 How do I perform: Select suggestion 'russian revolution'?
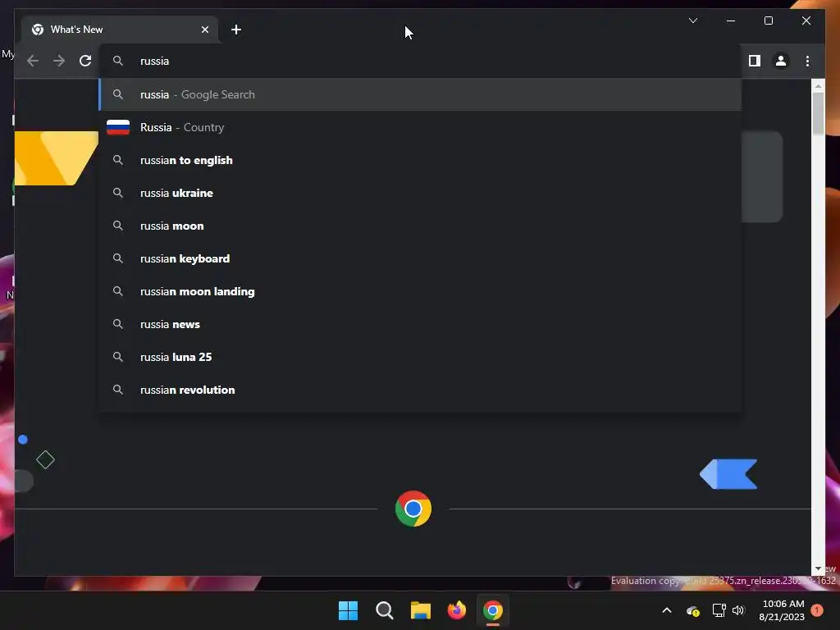[421, 390]
